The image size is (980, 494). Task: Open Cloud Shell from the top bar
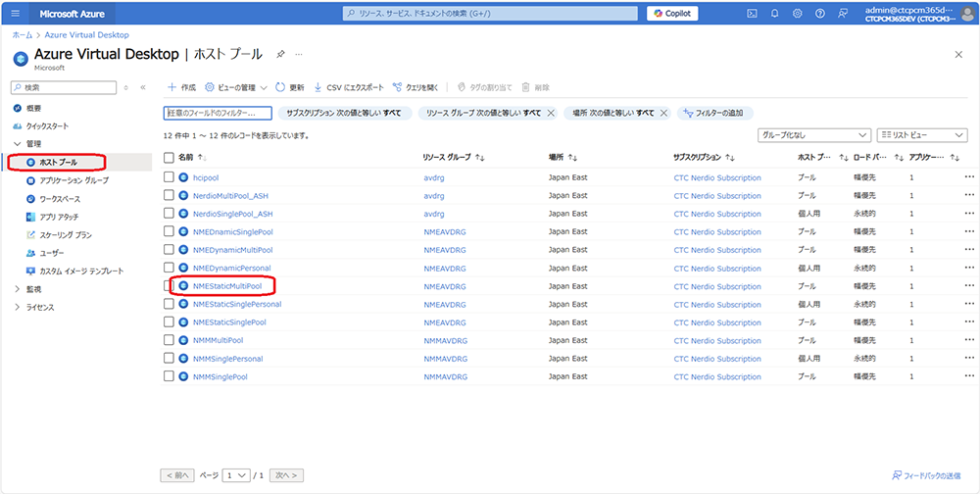(x=753, y=13)
